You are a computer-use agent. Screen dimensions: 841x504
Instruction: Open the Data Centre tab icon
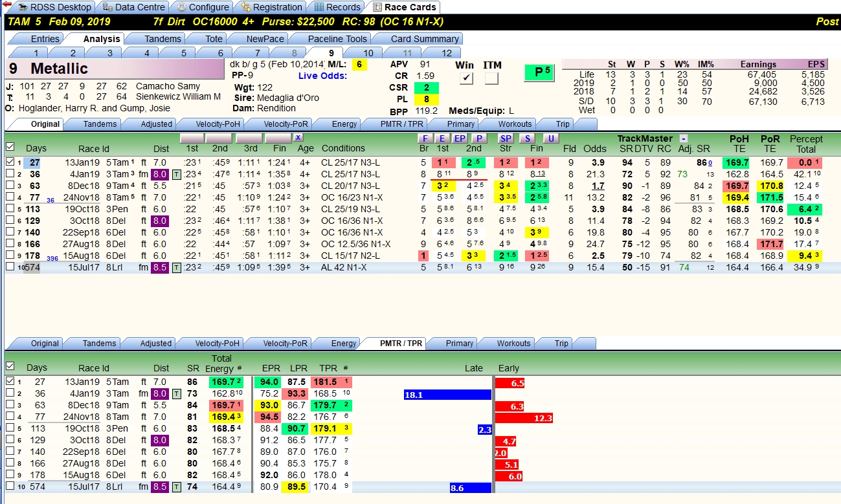[x=107, y=7]
